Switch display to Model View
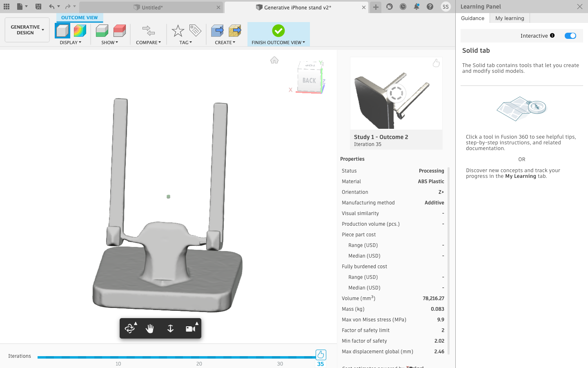Screen dimensions: 588x368 [62, 31]
